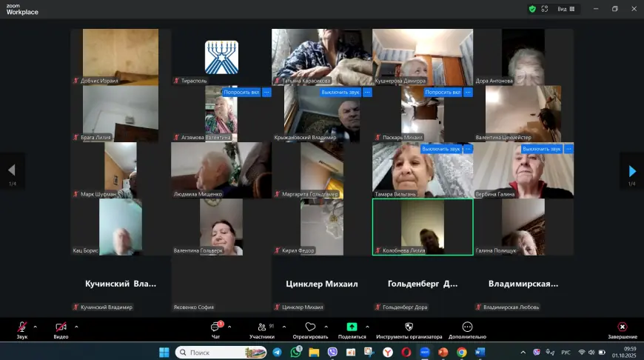Go to next gallery page arrow

[631, 172]
